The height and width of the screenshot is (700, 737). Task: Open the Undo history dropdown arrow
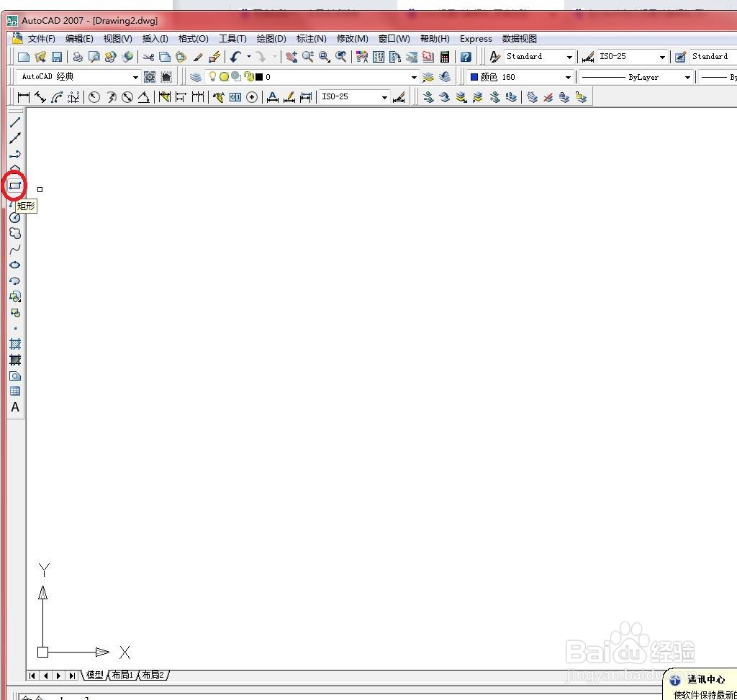[248, 57]
